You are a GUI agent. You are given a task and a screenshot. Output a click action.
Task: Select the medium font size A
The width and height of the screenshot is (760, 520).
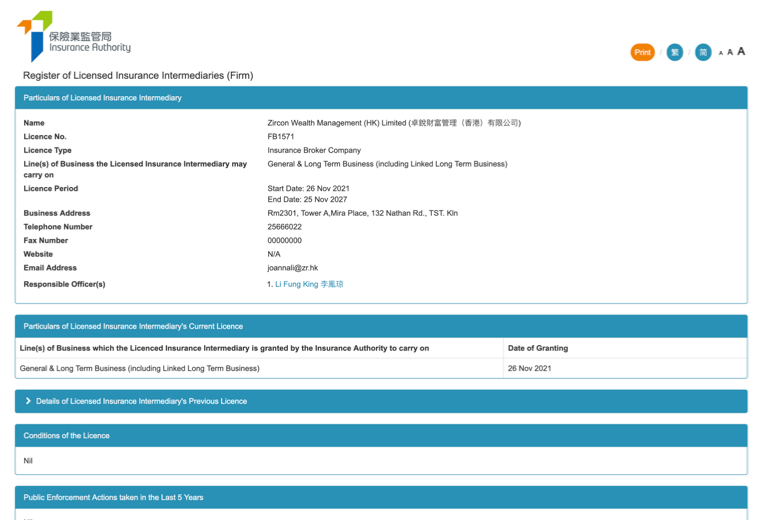click(730, 52)
